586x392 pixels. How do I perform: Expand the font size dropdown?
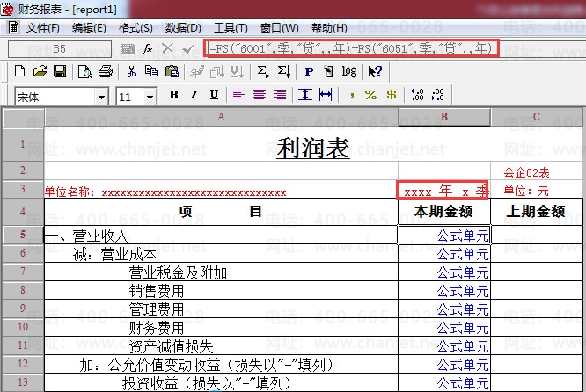[x=150, y=96]
